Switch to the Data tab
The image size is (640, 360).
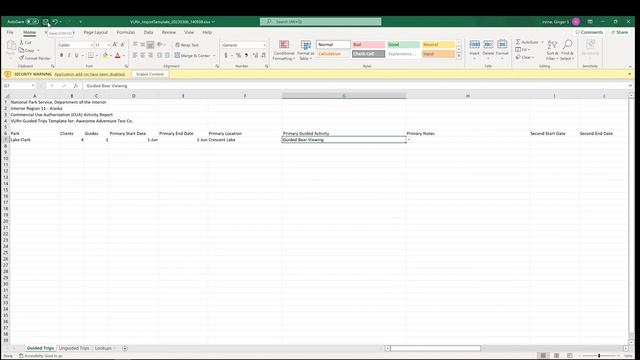148,32
